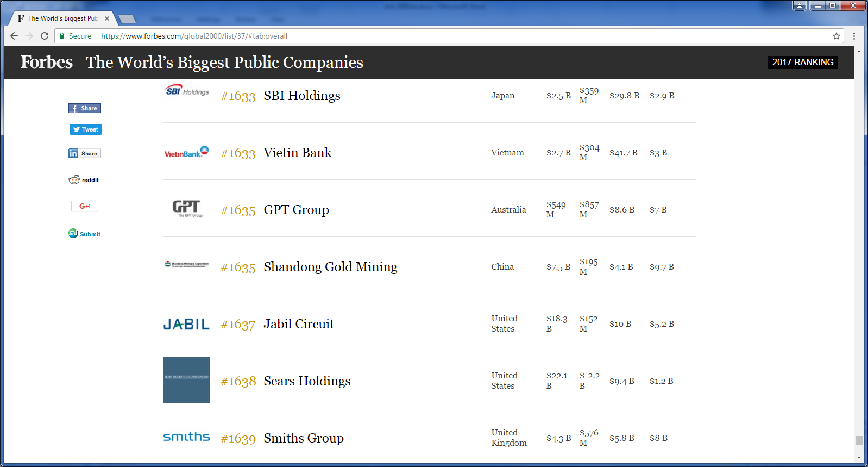Screen dimensions: 868x467
Task: Reload the Forbes page
Action: click(x=45, y=36)
